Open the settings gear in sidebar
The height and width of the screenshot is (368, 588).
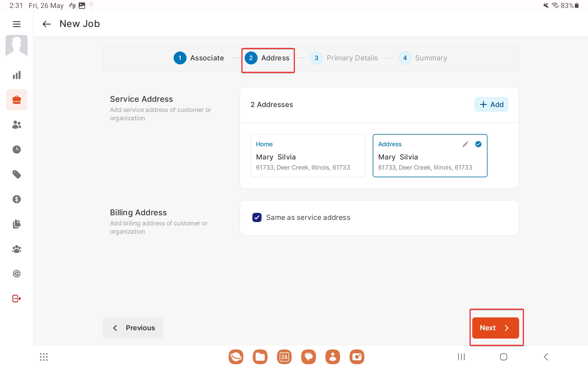point(17,274)
